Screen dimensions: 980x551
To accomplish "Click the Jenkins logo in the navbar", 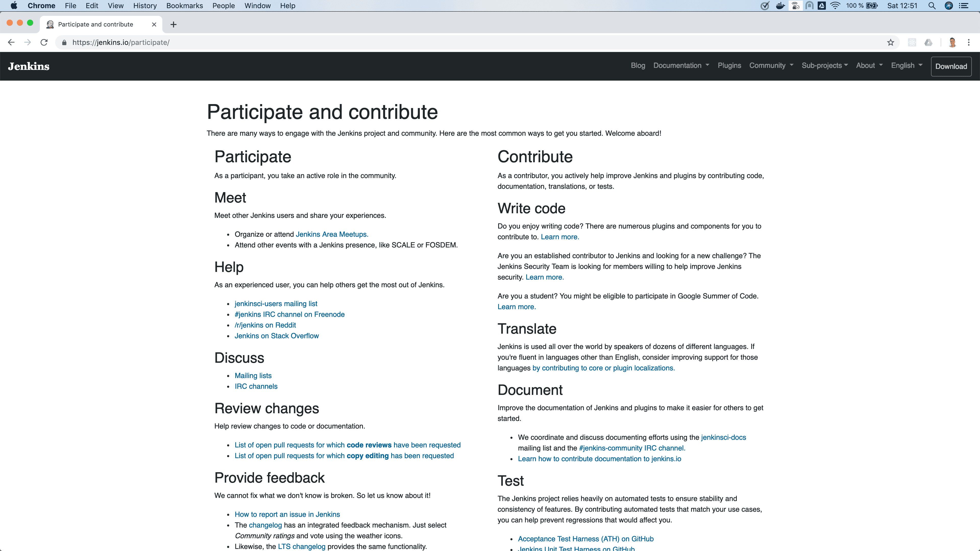I will tap(29, 66).
